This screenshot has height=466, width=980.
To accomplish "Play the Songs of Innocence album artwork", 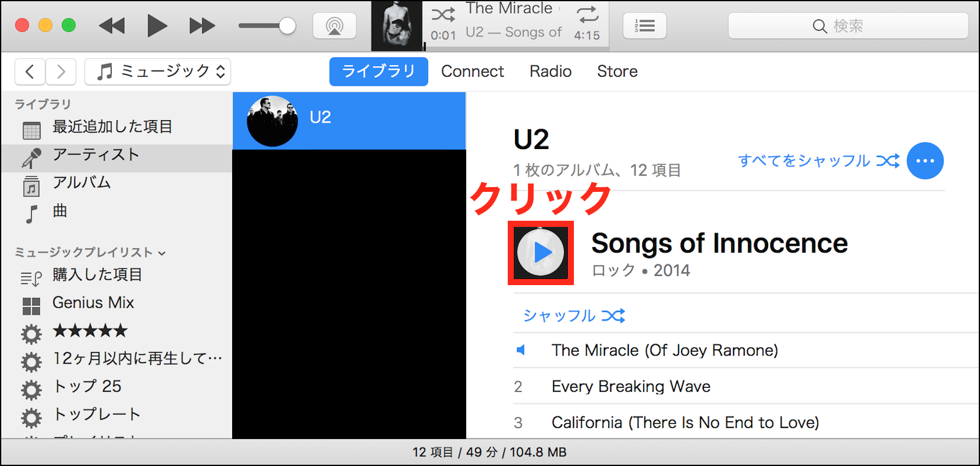I will coord(541,253).
